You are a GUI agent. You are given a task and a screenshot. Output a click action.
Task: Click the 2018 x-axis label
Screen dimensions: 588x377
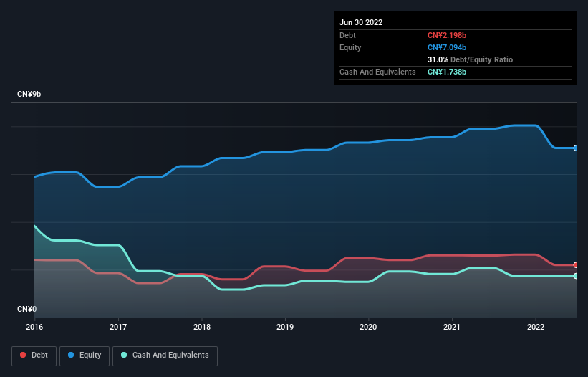202,327
